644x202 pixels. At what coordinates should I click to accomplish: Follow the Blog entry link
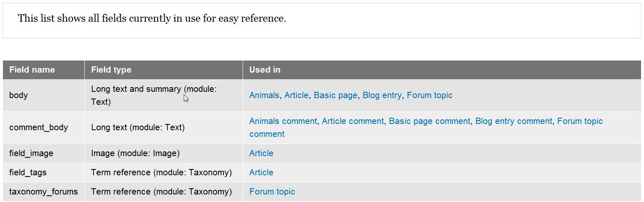tap(382, 95)
